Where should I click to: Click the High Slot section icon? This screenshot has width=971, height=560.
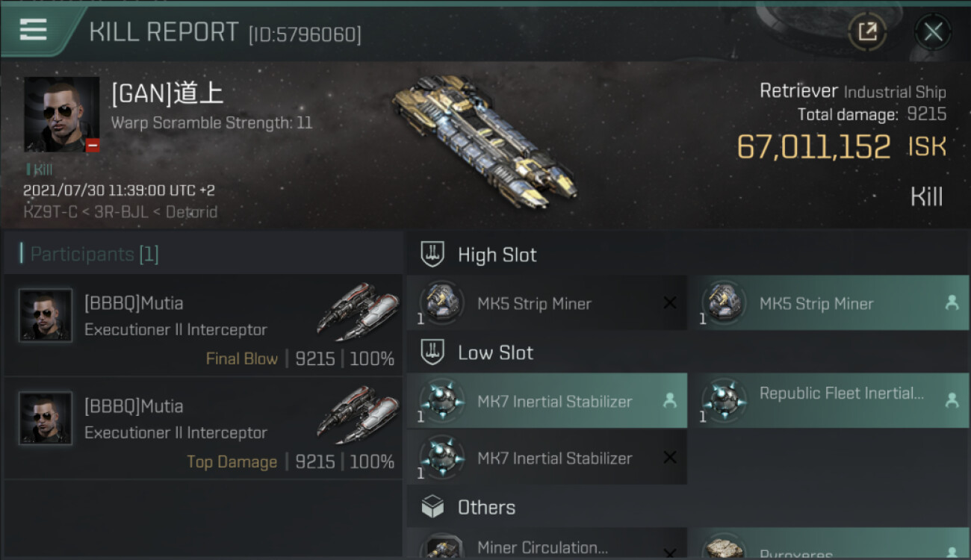pos(432,255)
